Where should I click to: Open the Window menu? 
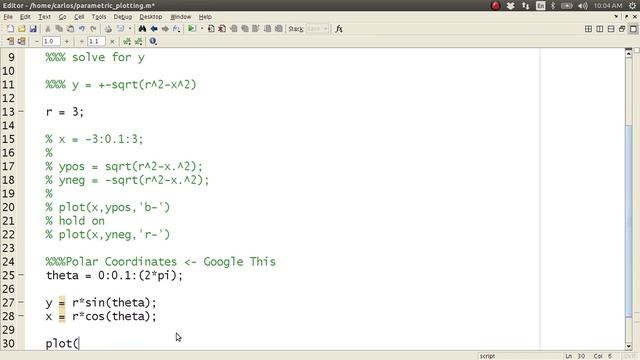click(x=180, y=17)
